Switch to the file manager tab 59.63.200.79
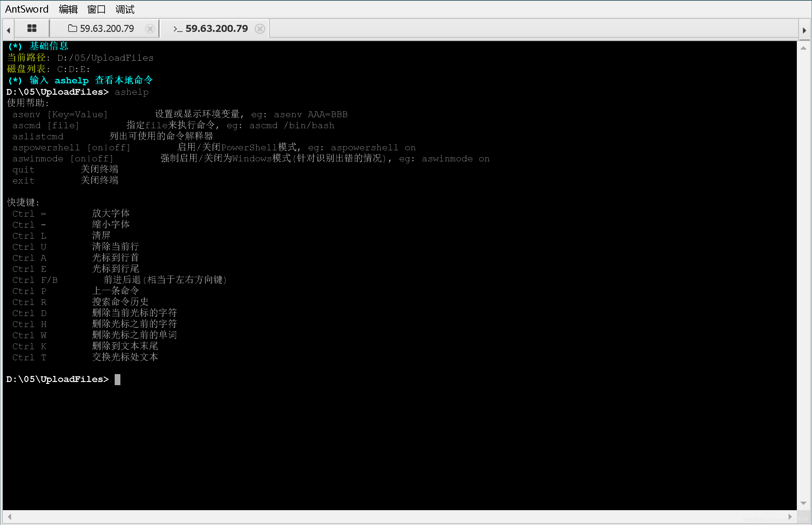Viewport: 812px width, 525px height. pos(105,29)
